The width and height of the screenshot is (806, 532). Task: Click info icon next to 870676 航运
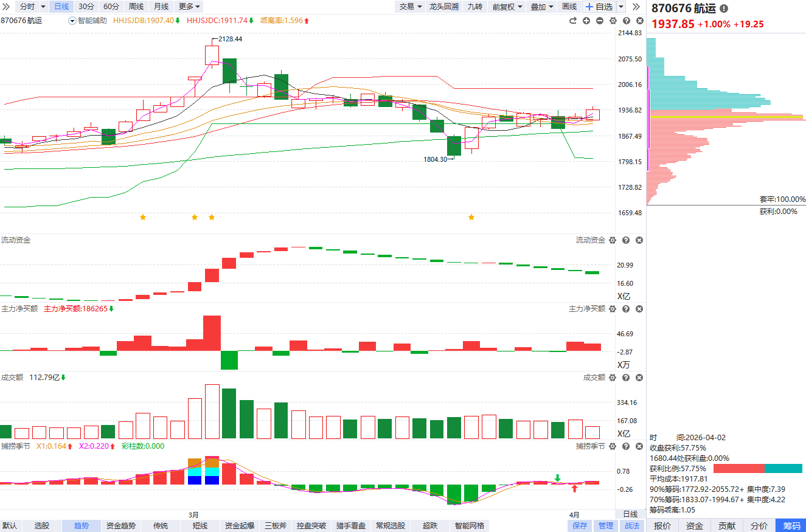pyautogui.click(x=723, y=9)
